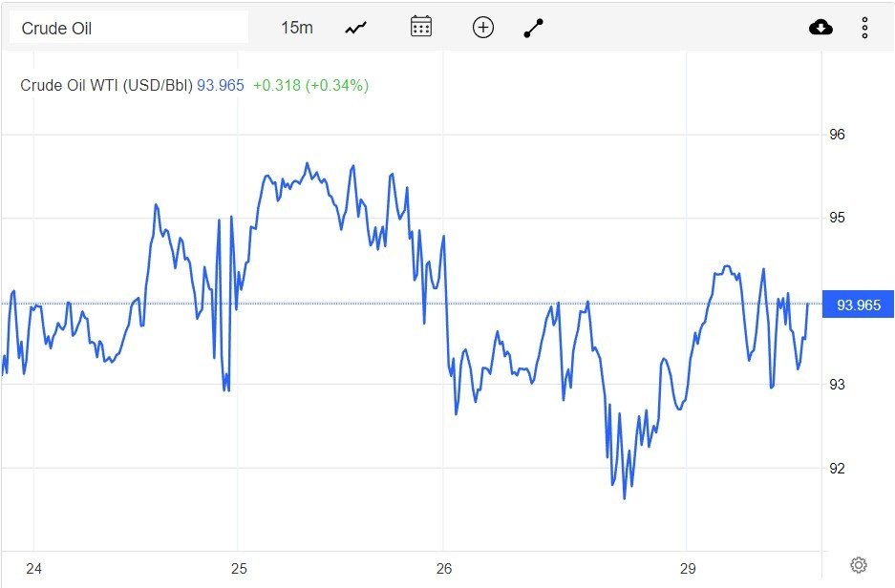Open the 15m interval dropdown

point(296,28)
